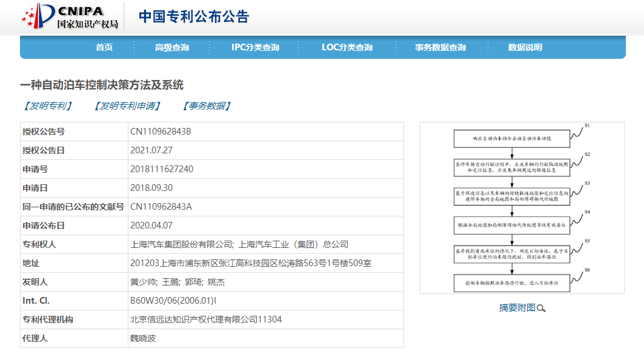
Task: Open the LOC分类查询 navigation item
Action: click(347, 47)
